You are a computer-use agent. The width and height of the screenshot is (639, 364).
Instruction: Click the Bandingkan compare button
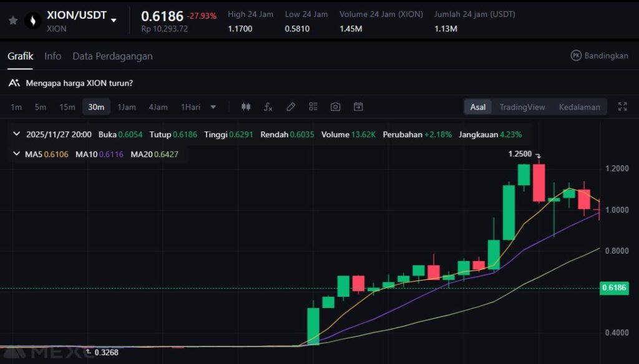coord(599,55)
